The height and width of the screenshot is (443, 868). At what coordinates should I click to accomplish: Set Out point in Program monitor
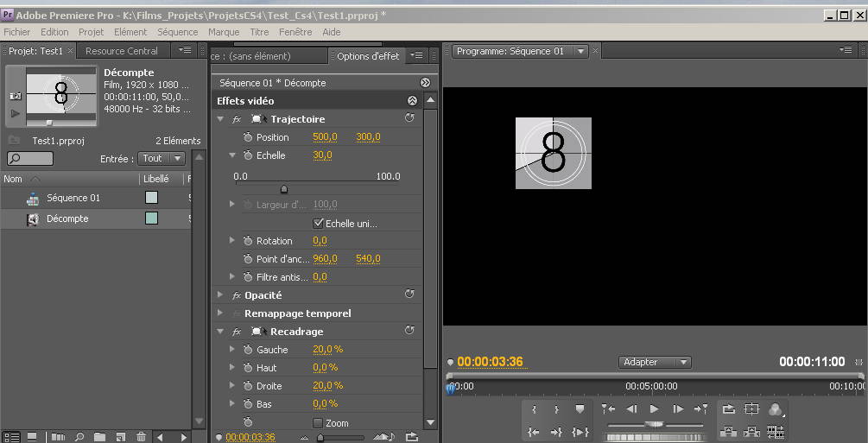pos(556,409)
